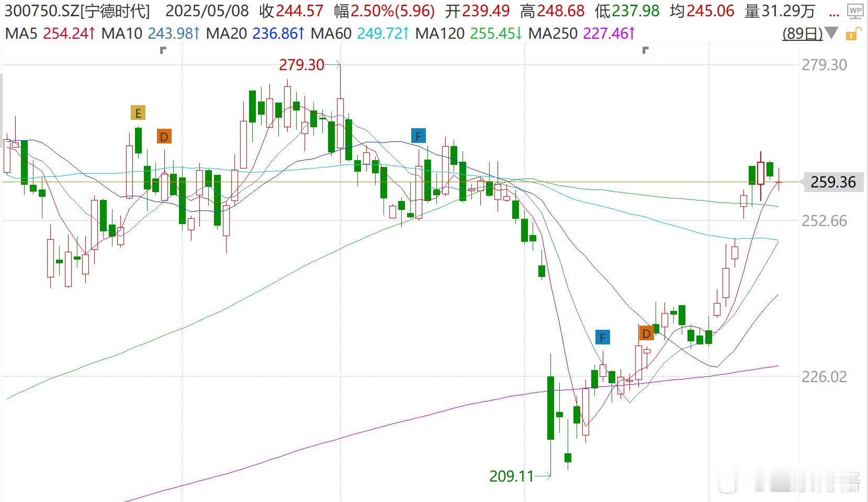The image size is (868, 502).
Task: Click the blue F marker next to the lower D marker
Action: pos(602,337)
